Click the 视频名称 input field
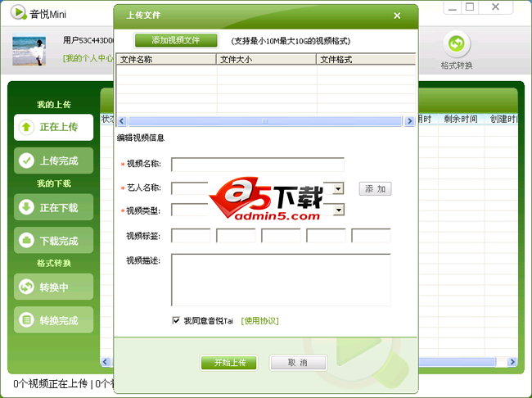Image resolution: width=532 pixels, height=398 pixels. click(x=258, y=165)
